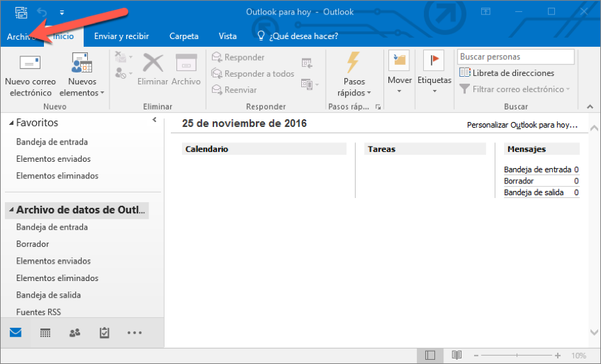This screenshot has height=364, width=601.
Task: Open Libreta de direcciones
Action: coord(507,73)
